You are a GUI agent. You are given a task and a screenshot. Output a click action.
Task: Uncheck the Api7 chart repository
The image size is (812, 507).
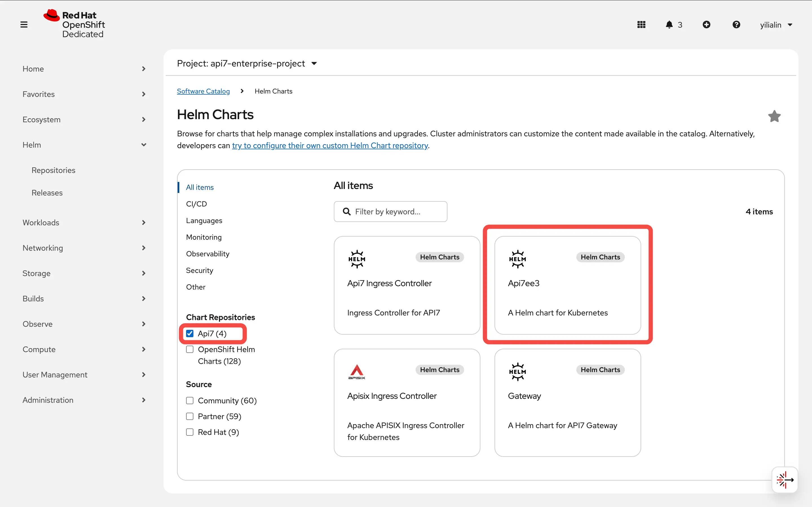(x=190, y=333)
